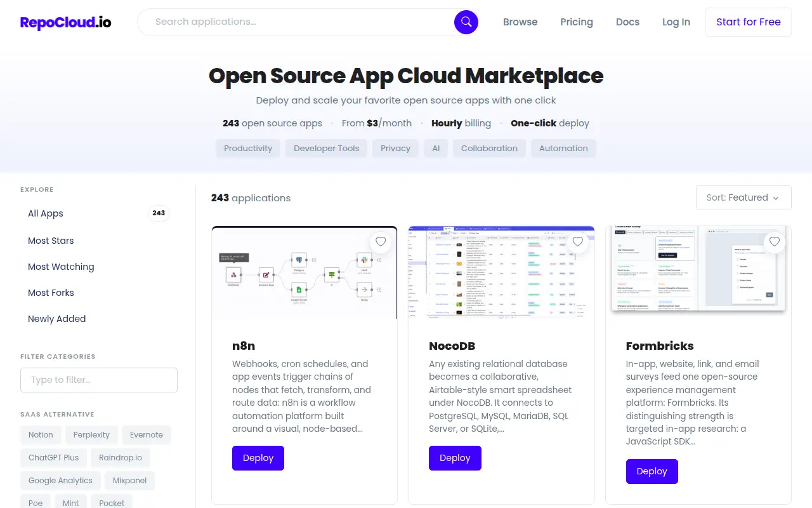Viewport: 812px width, 508px height.
Task: Open the Sort: Featured dropdown
Action: 743,197
